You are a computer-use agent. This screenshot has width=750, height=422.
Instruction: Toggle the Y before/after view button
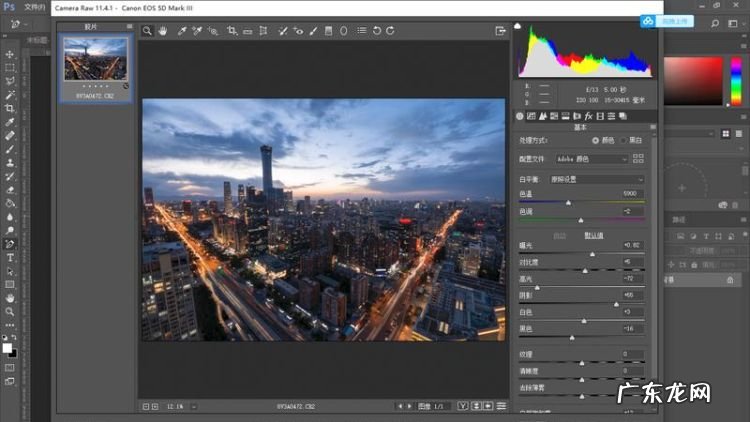coord(462,406)
